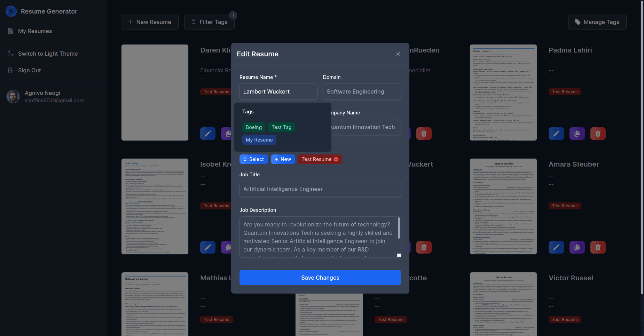Screen dimensions: 644x336
Task: Open the Select tags dropdown
Action: 254,159
